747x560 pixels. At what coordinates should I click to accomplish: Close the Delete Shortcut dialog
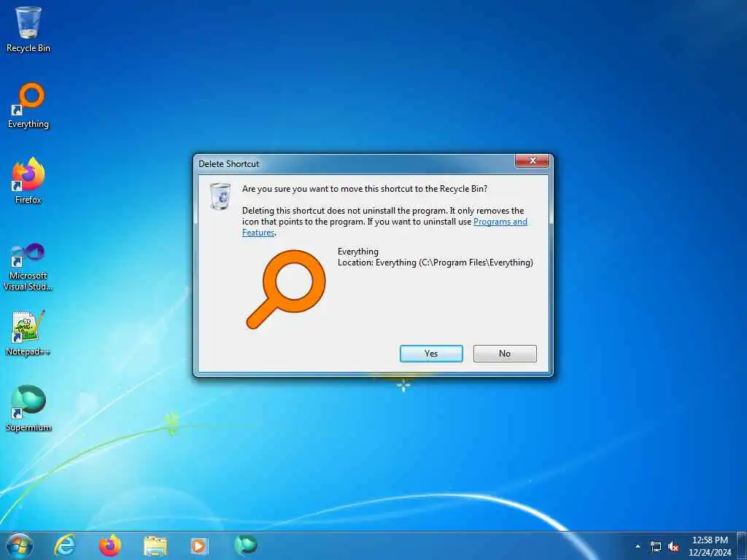point(533,160)
